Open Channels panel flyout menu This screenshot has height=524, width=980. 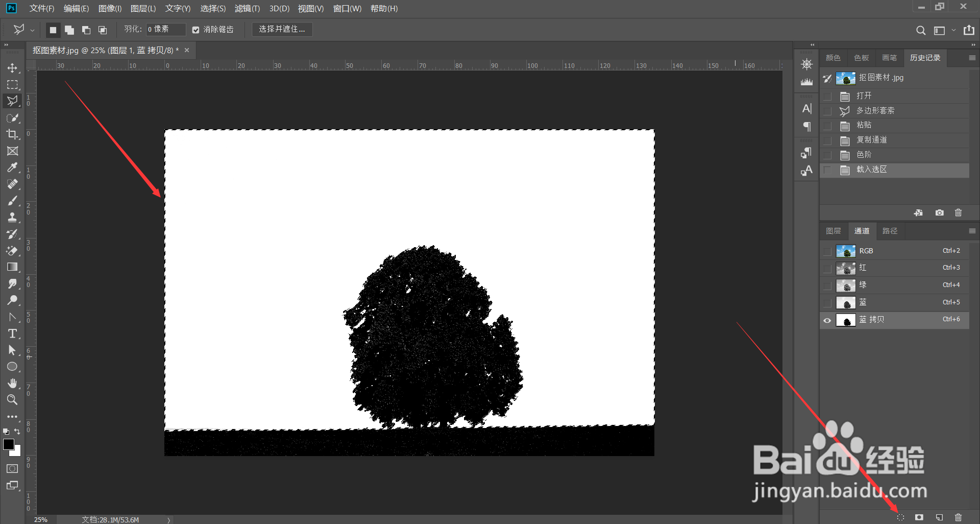pyautogui.click(x=972, y=231)
